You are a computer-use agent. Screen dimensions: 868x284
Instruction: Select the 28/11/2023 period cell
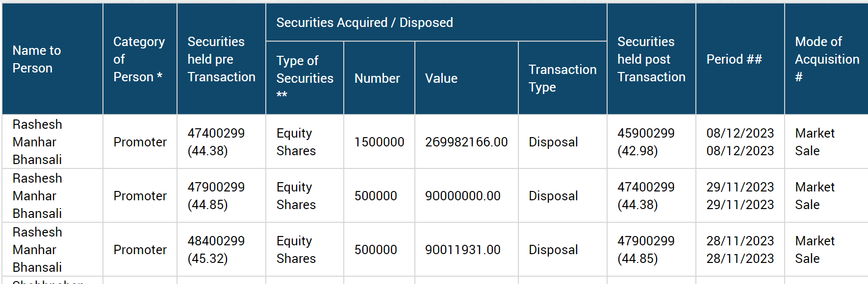pyautogui.click(x=740, y=250)
